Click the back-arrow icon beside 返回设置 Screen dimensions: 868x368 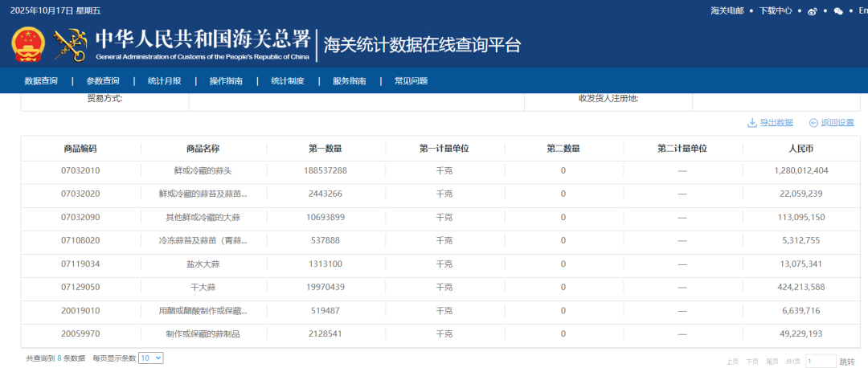point(813,123)
